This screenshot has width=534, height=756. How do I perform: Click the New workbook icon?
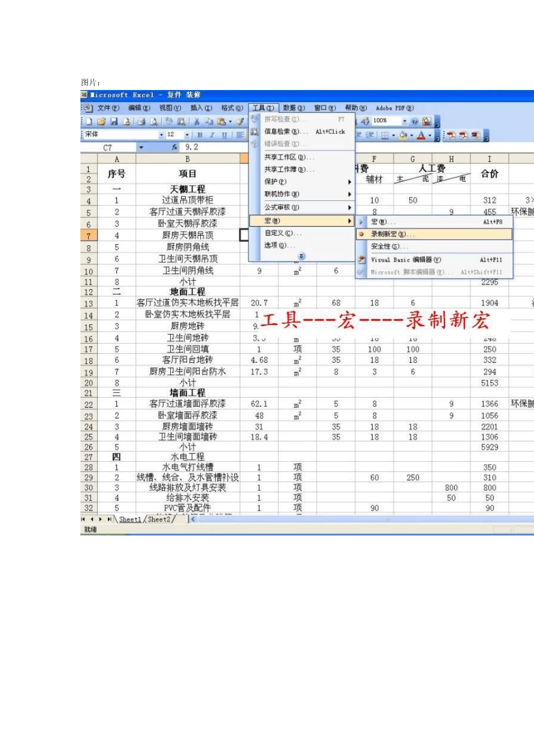click(x=88, y=121)
